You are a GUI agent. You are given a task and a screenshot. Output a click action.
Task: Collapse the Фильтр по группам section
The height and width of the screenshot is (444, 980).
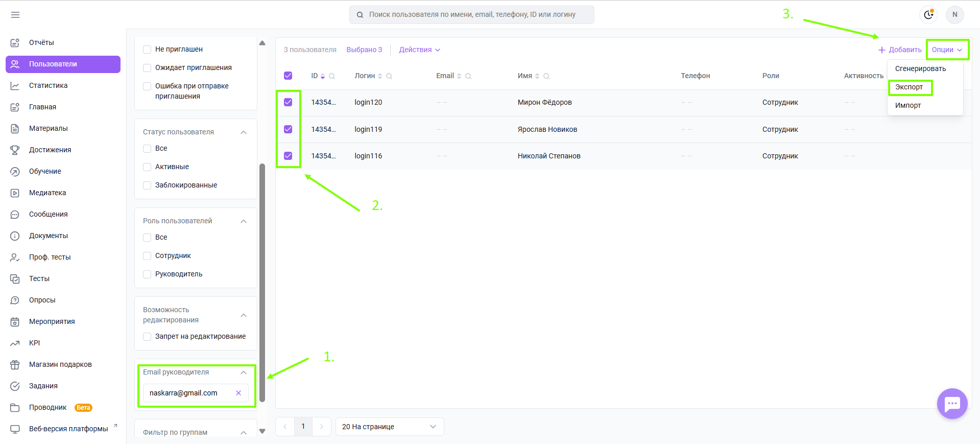coord(244,433)
